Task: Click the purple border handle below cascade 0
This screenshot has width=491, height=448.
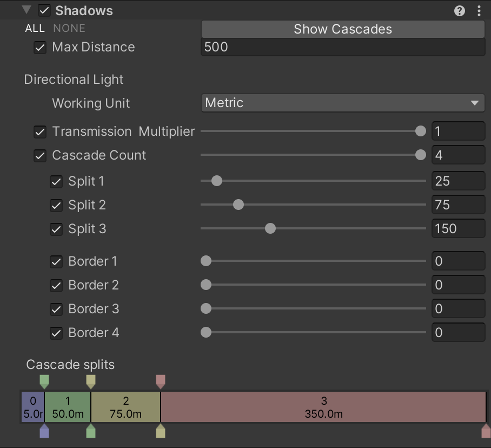Action: (44, 431)
